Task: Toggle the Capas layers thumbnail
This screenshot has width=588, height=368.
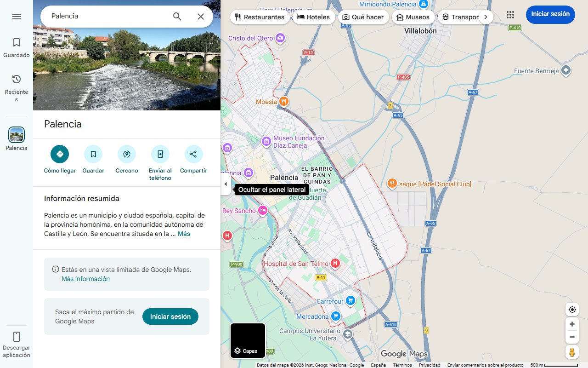Action: pyautogui.click(x=248, y=340)
